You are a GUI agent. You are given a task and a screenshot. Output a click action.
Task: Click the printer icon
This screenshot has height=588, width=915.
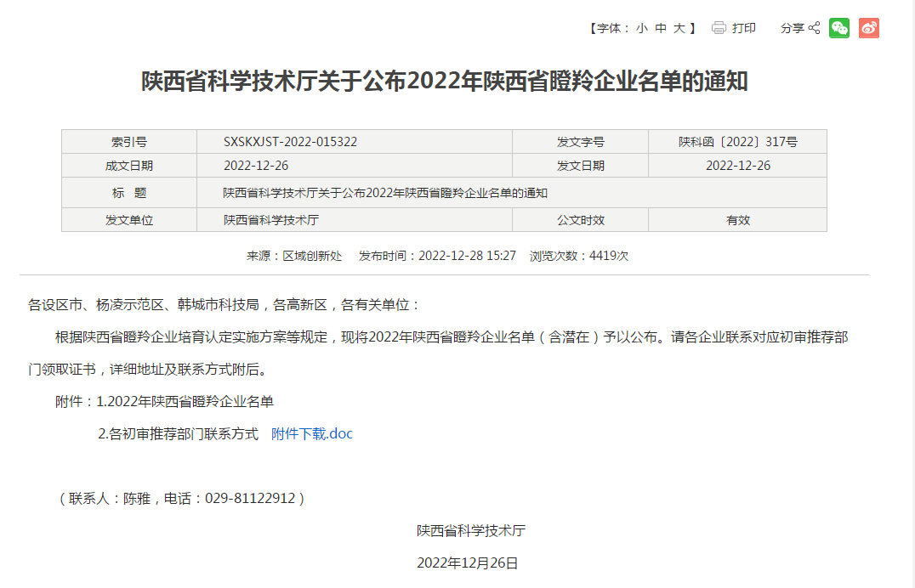pos(719,28)
